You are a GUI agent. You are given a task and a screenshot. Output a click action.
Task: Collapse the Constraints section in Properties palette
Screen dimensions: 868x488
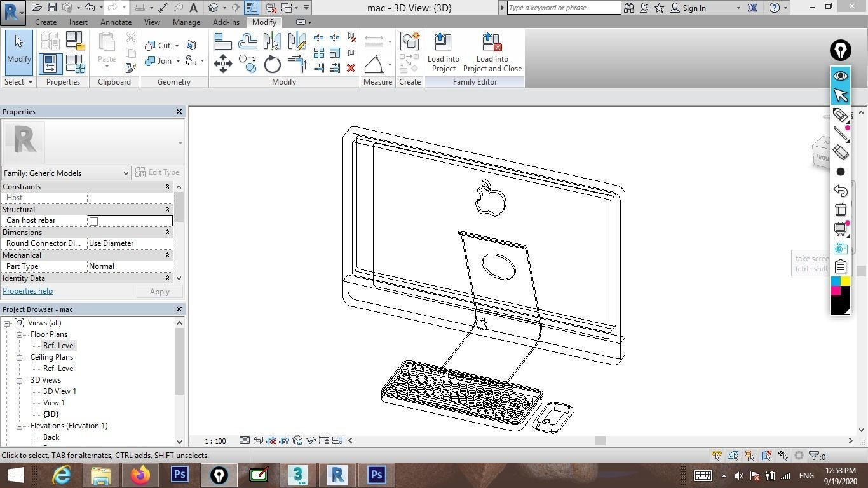167,186
